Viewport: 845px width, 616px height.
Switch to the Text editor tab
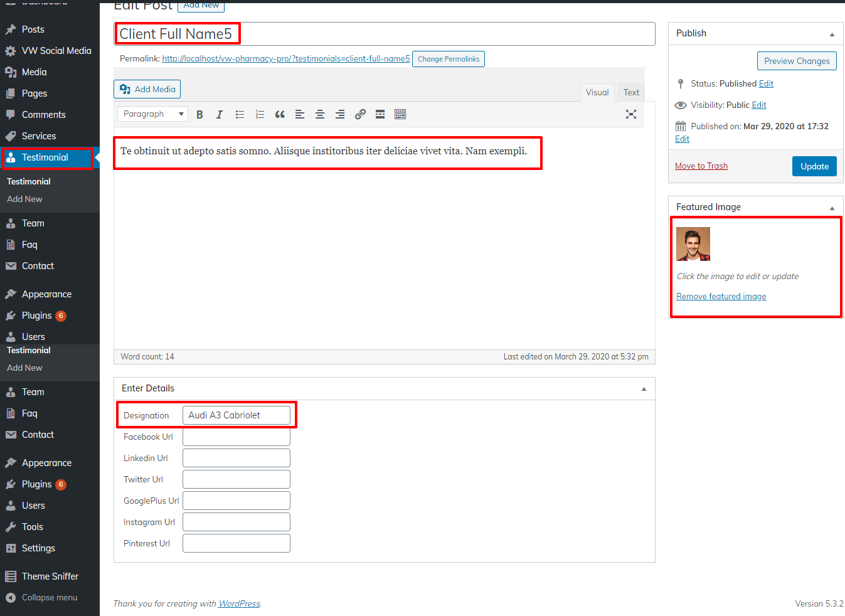631,93
